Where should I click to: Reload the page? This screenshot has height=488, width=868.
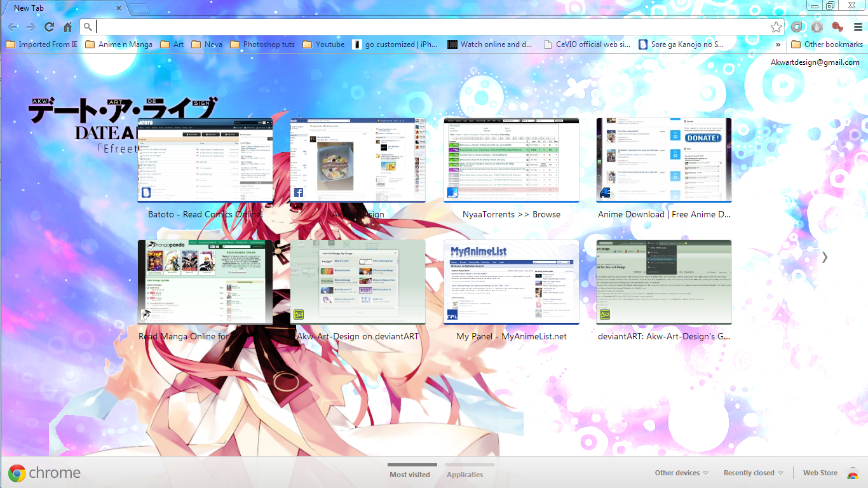[x=49, y=27]
